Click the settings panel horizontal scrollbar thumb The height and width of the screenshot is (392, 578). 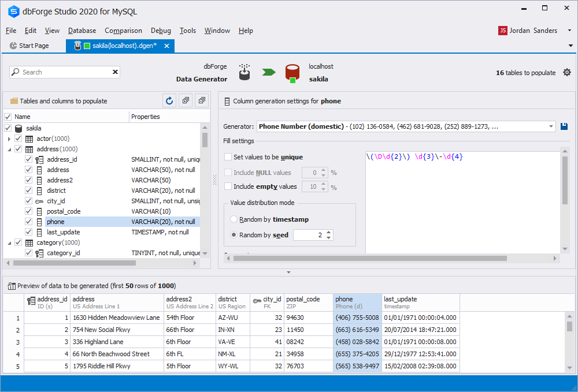coord(370,259)
